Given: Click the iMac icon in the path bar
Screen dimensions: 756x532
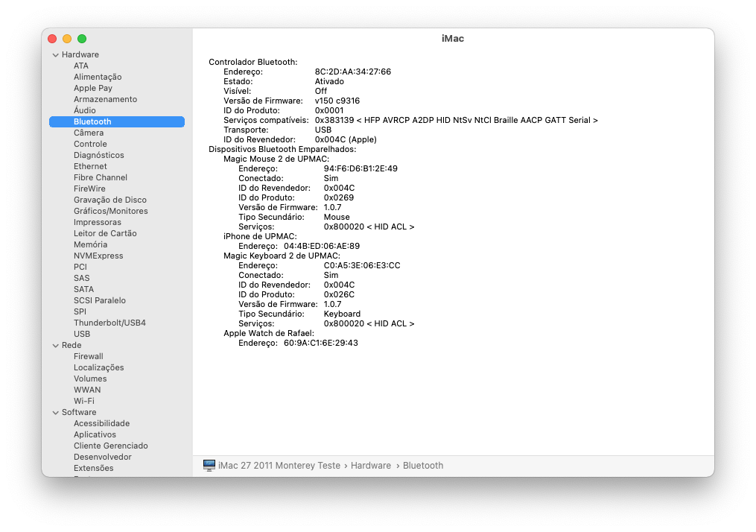Looking at the screenshot, I should tap(209, 466).
